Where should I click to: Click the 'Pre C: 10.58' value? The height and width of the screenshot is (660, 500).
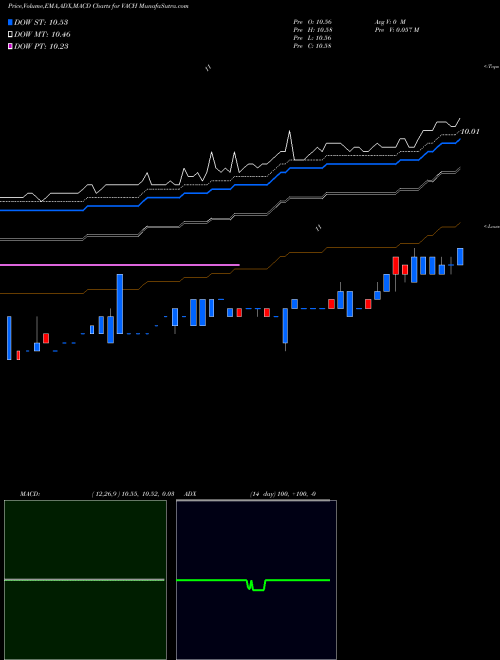pos(312,46)
